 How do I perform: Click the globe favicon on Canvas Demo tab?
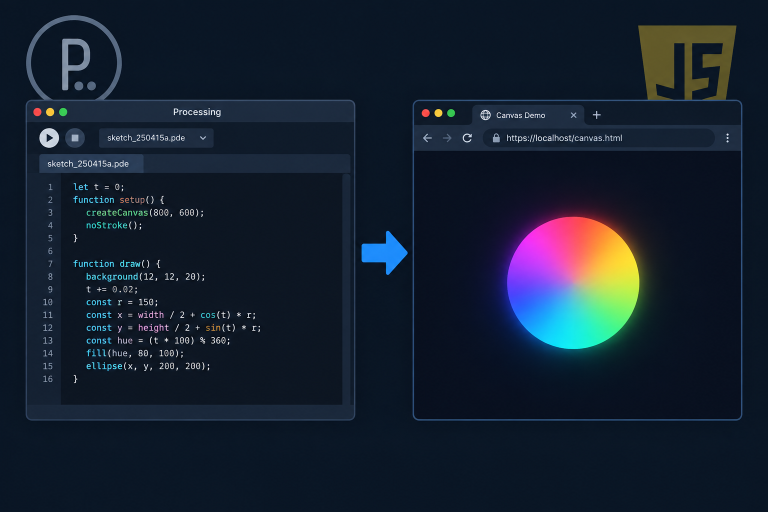point(485,115)
